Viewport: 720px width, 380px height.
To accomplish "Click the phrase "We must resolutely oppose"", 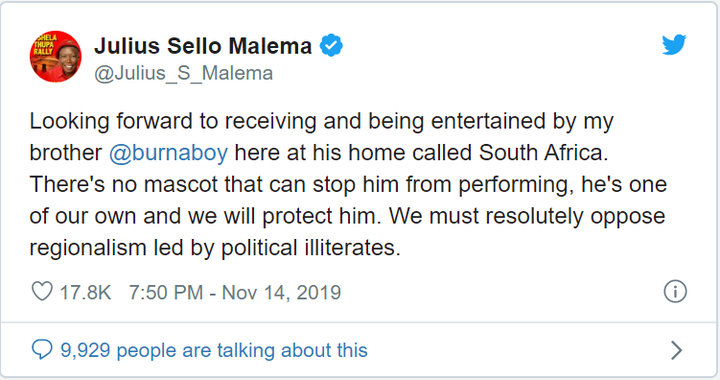I will [527, 216].
